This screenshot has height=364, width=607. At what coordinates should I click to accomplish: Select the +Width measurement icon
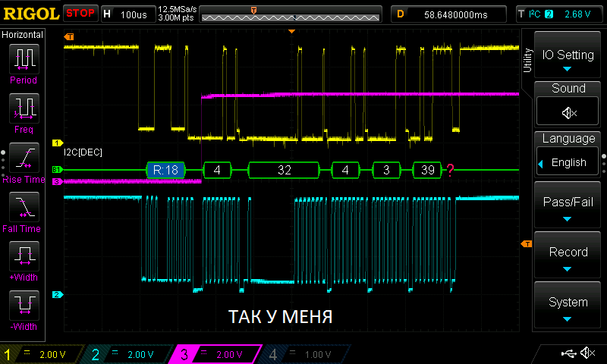click(24, 256)
